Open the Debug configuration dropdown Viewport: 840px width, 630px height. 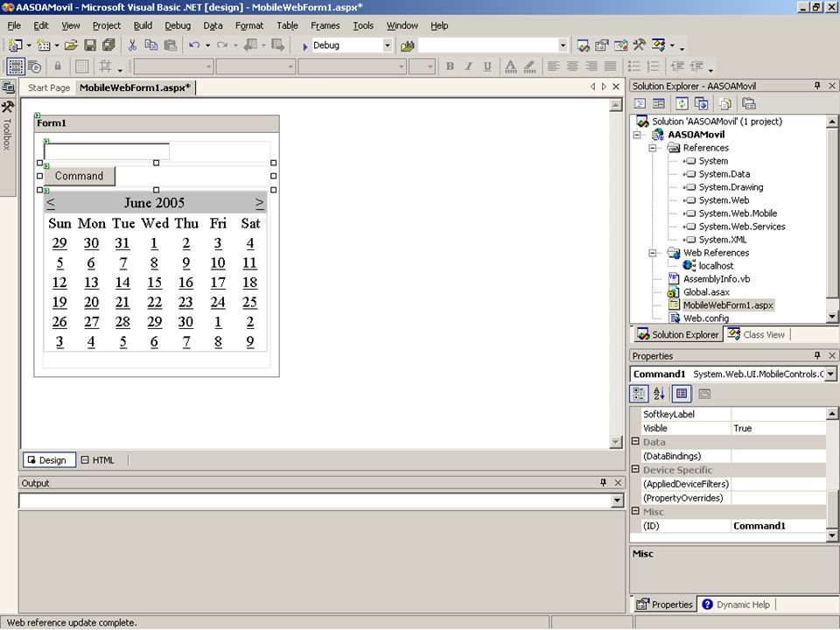coord(388,46)
